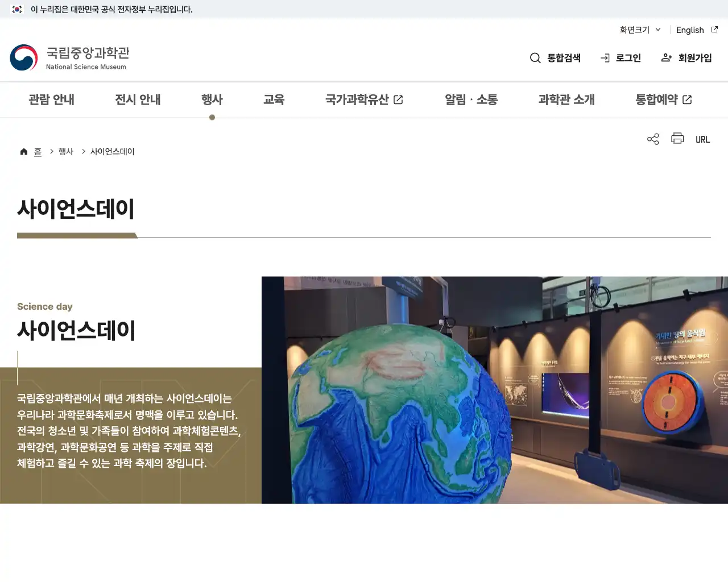
Task: Open 국가과학유산 in a new window
Action: (364, 99)
